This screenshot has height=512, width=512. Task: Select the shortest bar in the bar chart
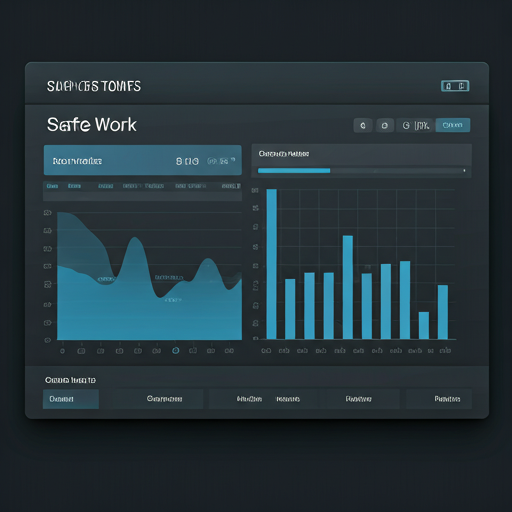click(424, 325)
